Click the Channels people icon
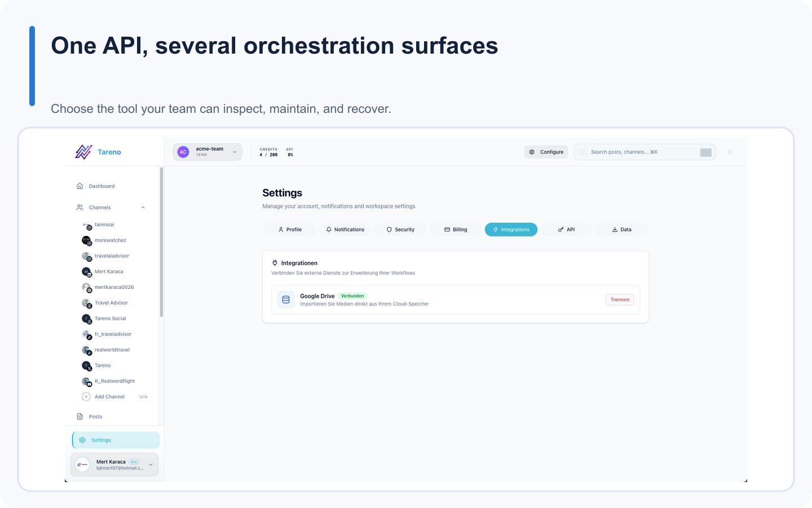This screenshot has width=812, height=508. point(80,208)
